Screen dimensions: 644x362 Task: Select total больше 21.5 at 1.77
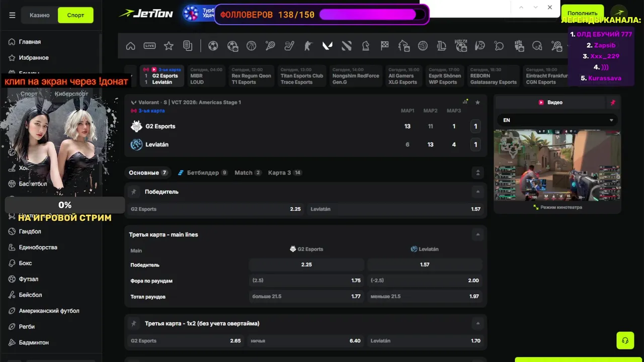tap(306, 297)
